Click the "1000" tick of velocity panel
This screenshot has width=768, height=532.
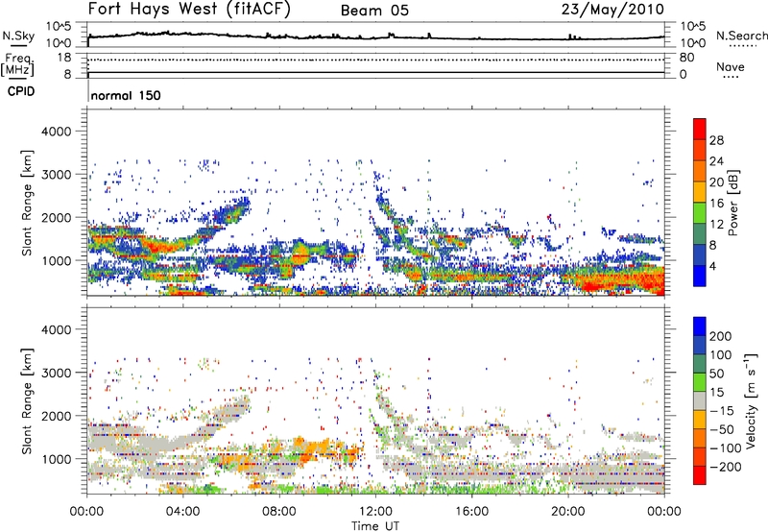click(56, 459)
